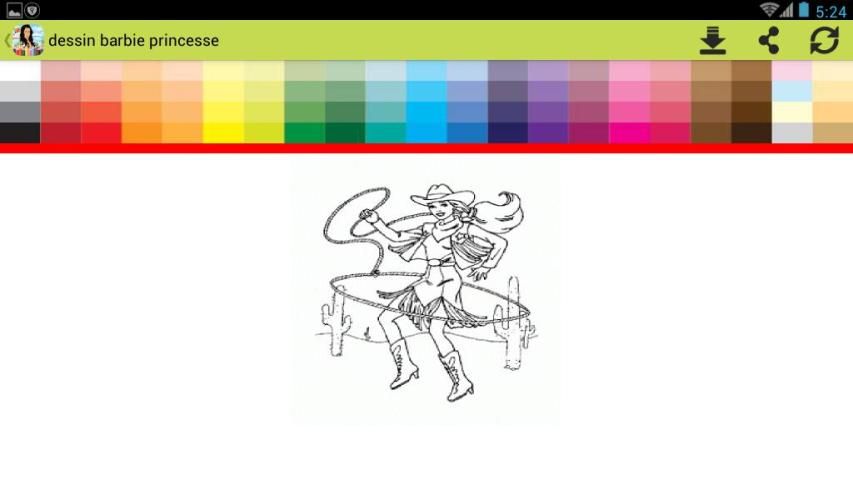Image resolution: width=853 pixels, height=480 pixels.
Task: Tap the download drawing icon
Action: pos(712,41)
